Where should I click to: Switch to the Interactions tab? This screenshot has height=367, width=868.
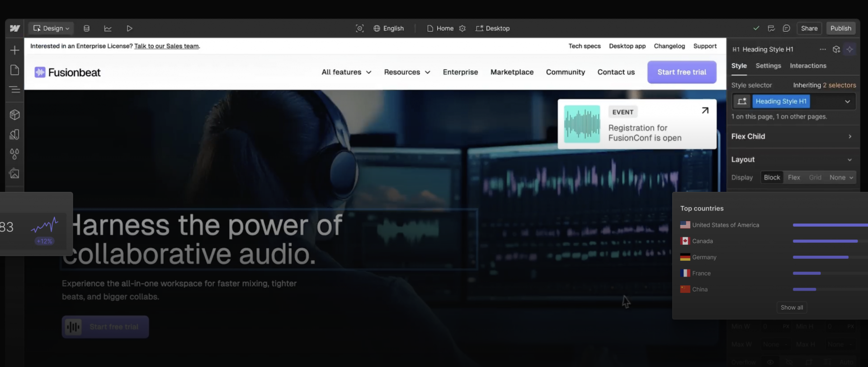point(808,66)
